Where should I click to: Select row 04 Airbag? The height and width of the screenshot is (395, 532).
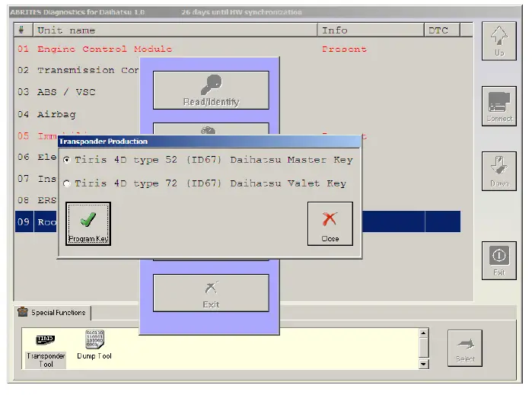point(78,114)
